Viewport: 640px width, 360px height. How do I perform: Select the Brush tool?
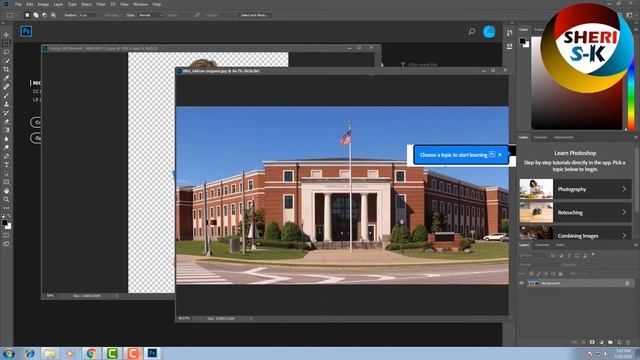pyautogui.click(x=6, y=96)
